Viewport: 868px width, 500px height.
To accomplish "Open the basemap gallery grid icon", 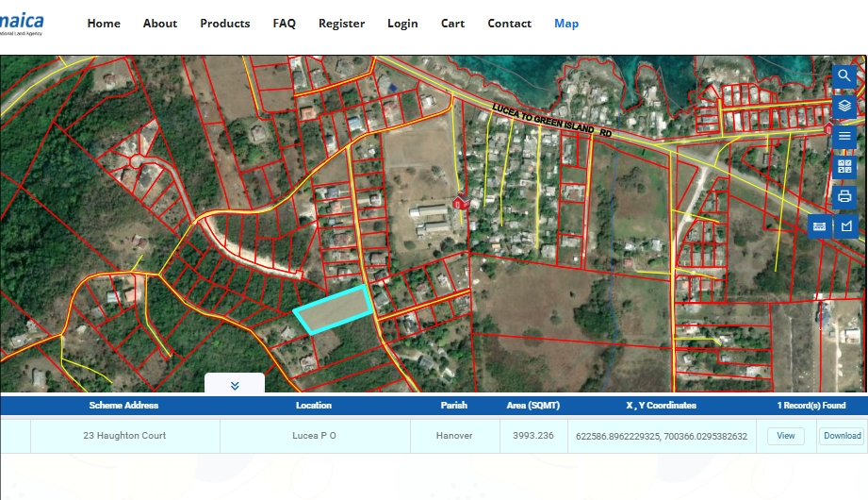I will click(844, 166).
